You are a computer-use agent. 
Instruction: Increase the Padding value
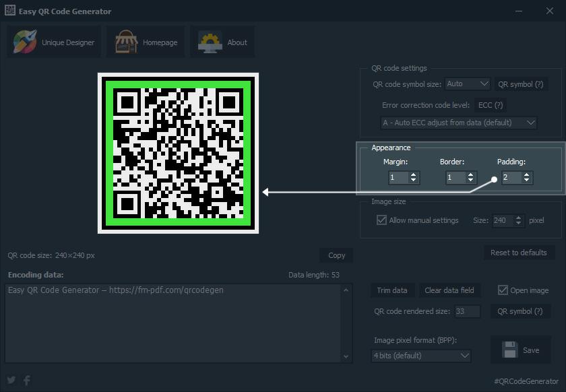point(527,174)
